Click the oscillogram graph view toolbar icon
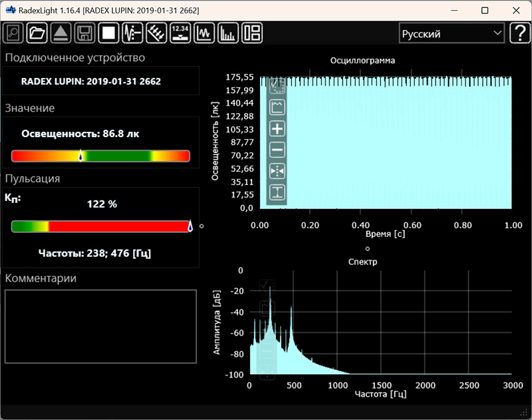Screen dimensions: 532x420 [204, 33]
